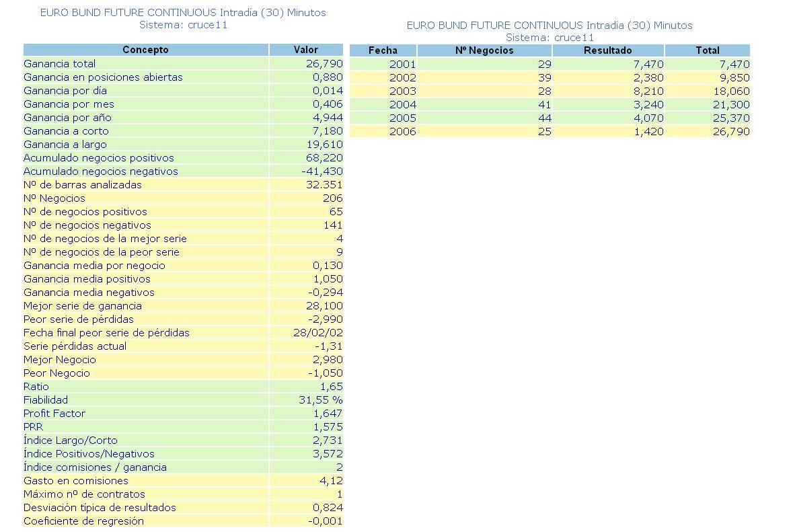
Task: Click Total "26,790" in the 2006 row
Action: [731, 131]
